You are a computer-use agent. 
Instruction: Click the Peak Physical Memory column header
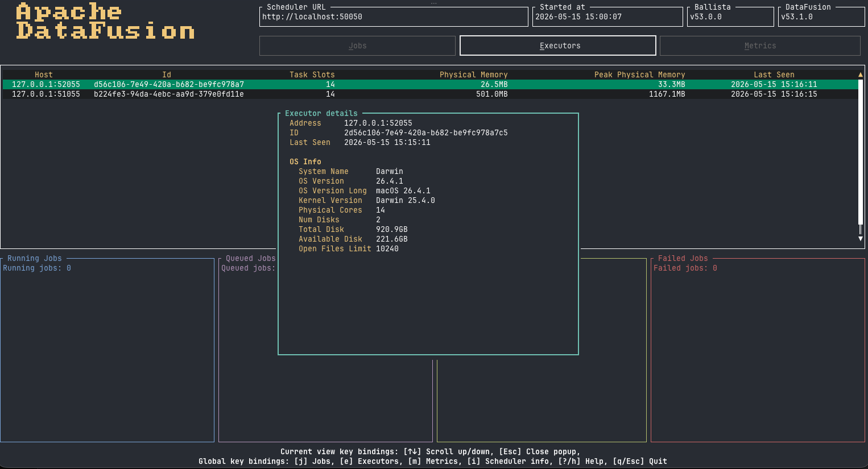(x=640, y=75)
